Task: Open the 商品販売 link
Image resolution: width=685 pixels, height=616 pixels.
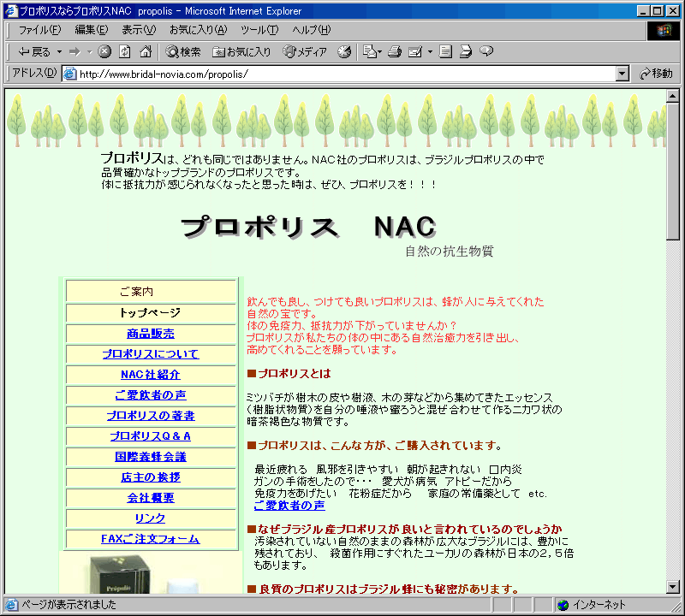Action: coord(151,334)
